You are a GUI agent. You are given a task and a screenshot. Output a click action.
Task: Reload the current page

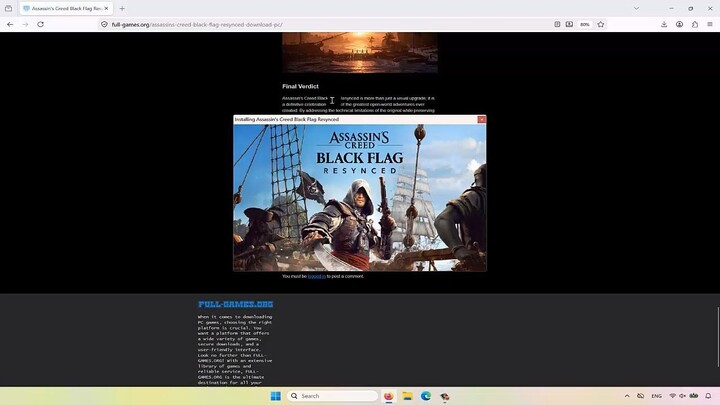40,24
